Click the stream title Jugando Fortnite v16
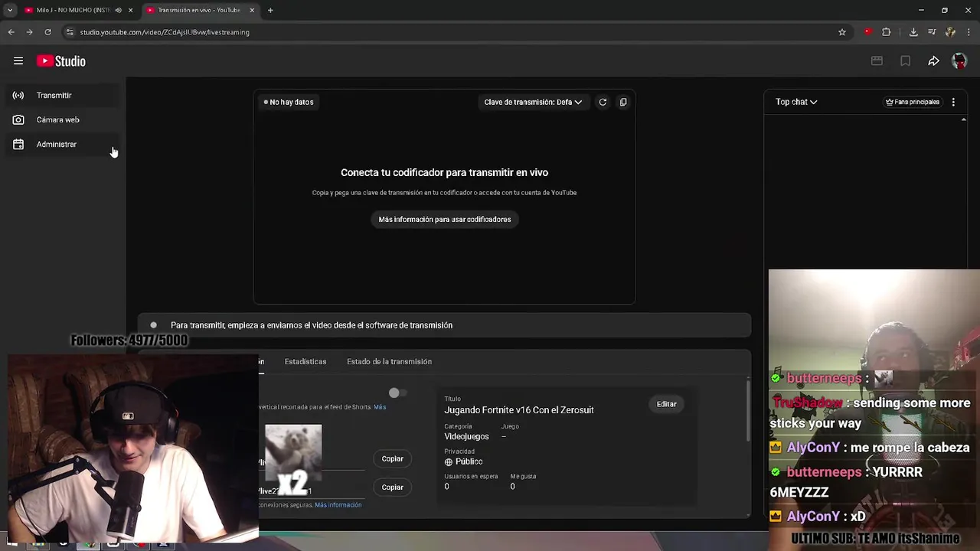The width and height of the screenshot is (980, 551). [x=519, y=410]
